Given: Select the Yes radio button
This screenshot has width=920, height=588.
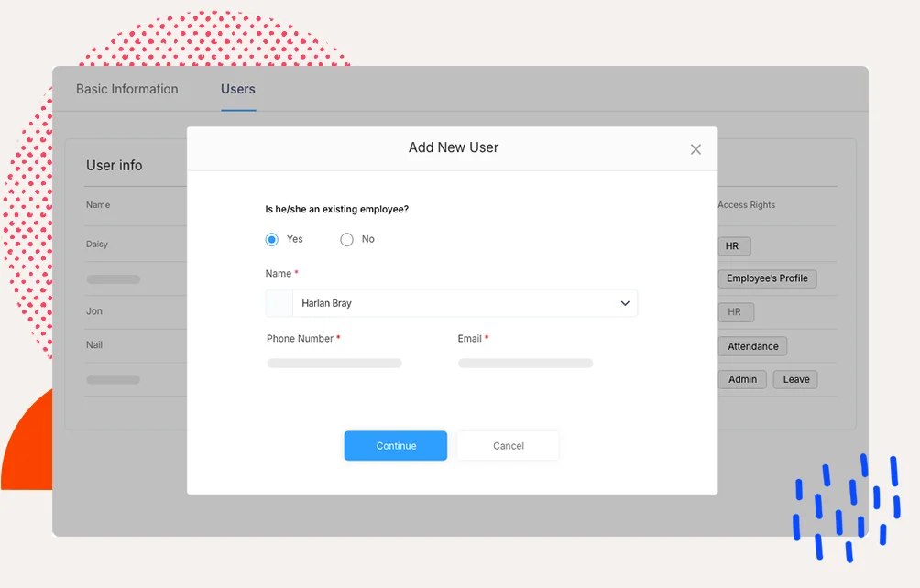Looking at the screenshot, I should point(272,239).
